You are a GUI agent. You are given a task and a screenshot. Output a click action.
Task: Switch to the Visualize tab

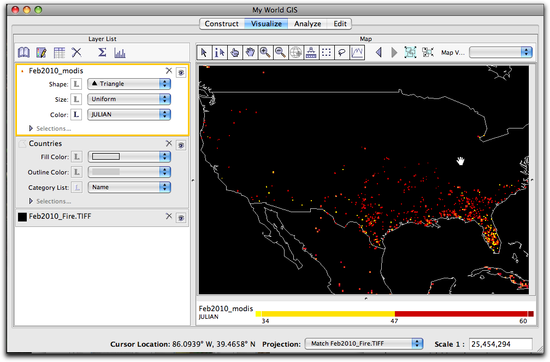pos(266,24)
